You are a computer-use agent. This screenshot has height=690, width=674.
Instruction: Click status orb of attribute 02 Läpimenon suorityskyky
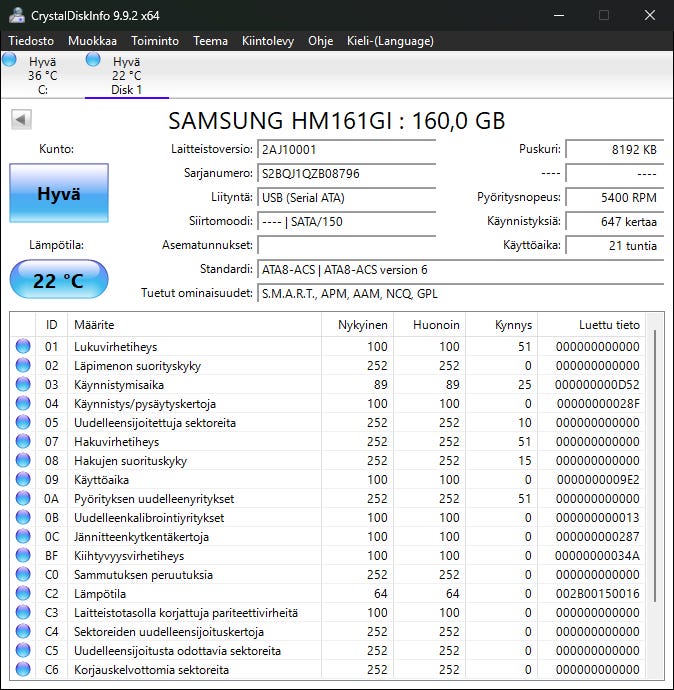click(x=23, y=365)
